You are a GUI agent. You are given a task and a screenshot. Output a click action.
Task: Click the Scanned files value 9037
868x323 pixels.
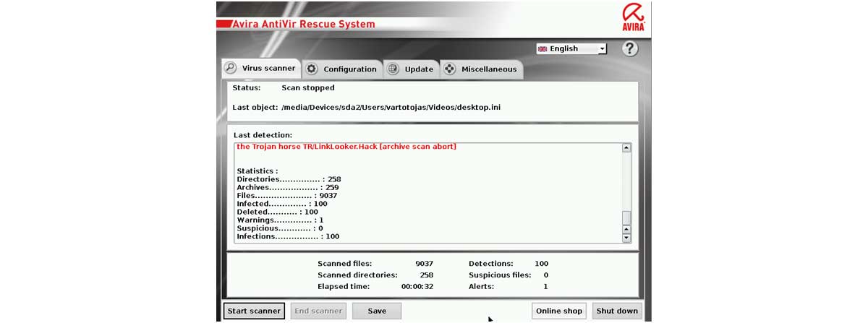click(424, 264)
